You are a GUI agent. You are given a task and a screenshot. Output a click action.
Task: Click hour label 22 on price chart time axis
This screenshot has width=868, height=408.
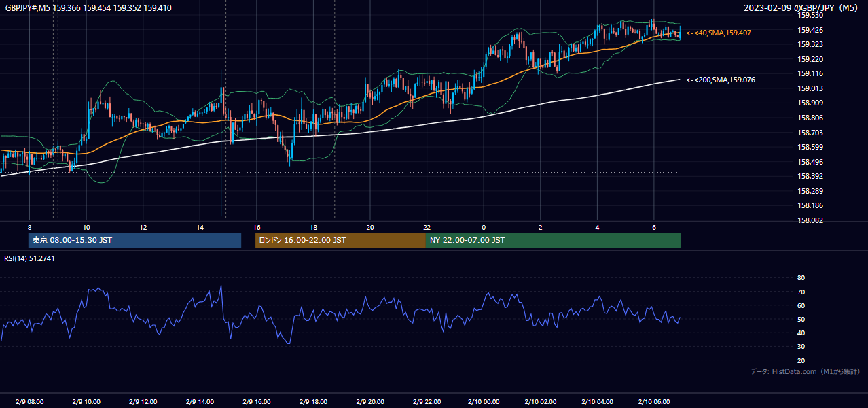[x=427, y=228]
